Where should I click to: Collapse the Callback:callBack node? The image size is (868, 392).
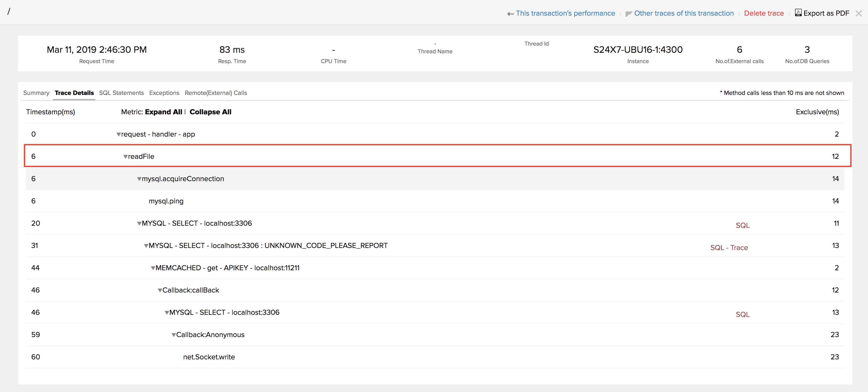[160, 290]
